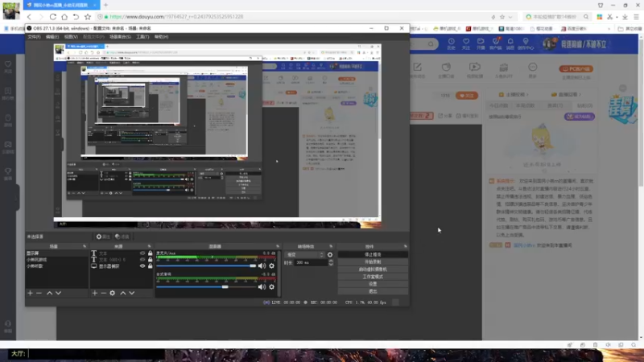Screen dimensions: 644x362
Task: Open the settings gear for 台式音频
Action: 271,287
